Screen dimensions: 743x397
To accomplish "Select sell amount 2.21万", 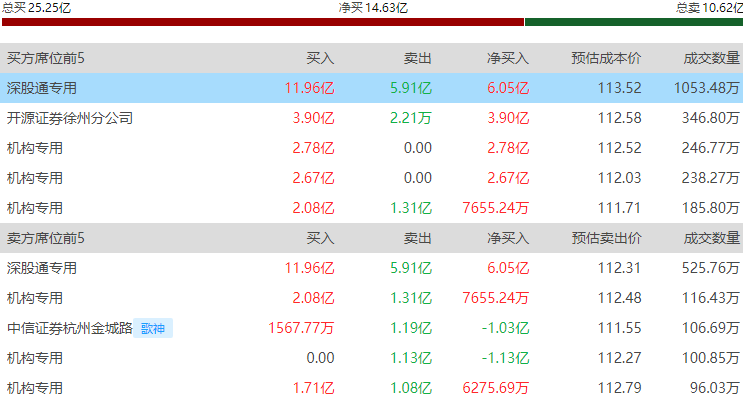I will [411, 118].
